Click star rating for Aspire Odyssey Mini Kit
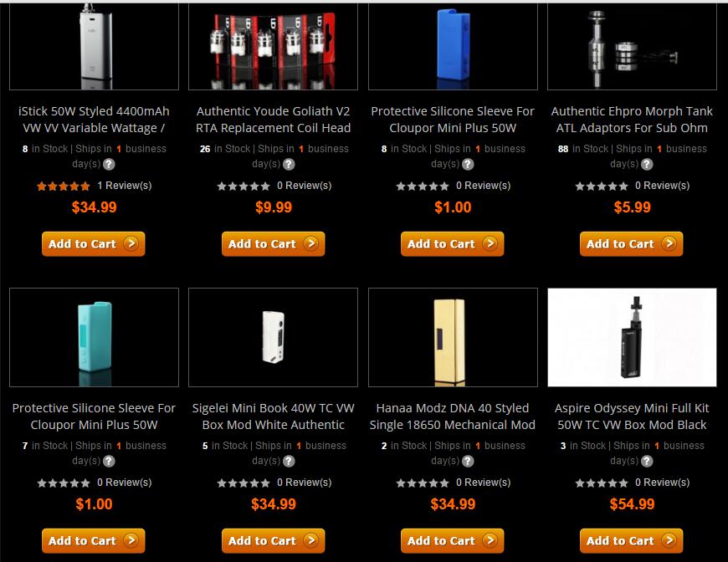 (602, 483)
